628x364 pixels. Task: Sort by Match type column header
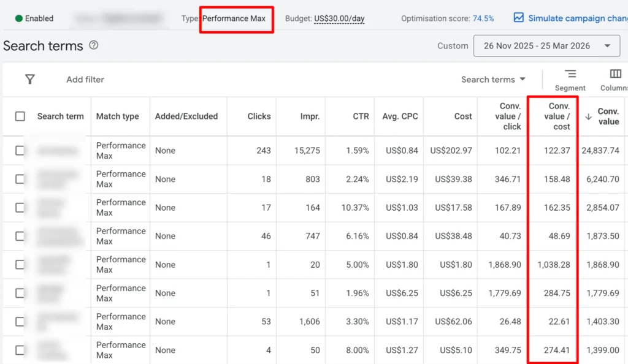click(117, 116)
